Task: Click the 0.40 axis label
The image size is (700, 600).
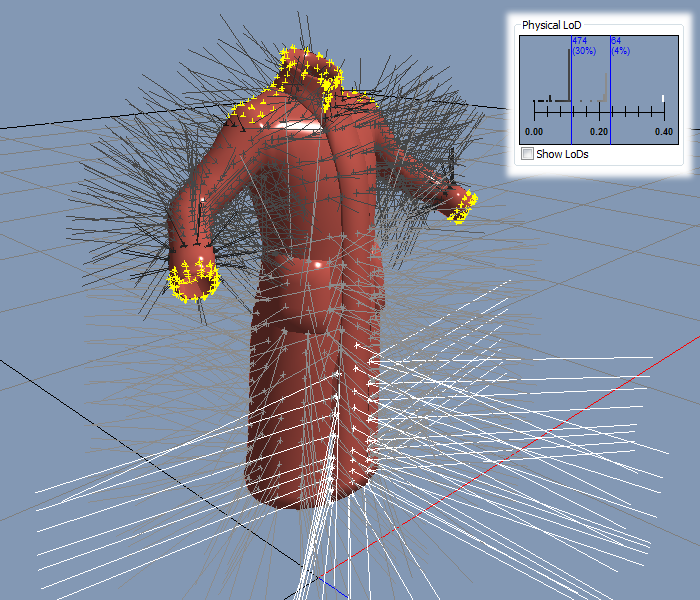Action: (x=664, y=132)
